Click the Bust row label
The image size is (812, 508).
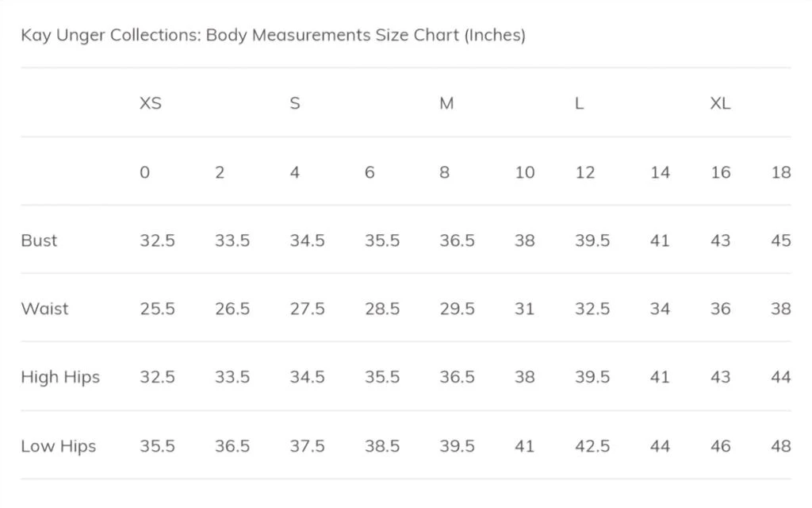click(39, 241)
